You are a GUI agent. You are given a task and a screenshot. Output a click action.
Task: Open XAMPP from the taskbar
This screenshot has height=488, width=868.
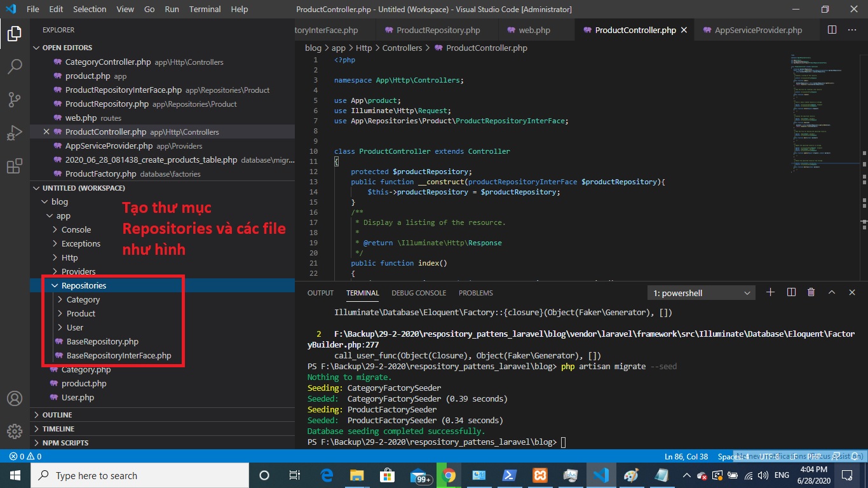pos(539,475)
